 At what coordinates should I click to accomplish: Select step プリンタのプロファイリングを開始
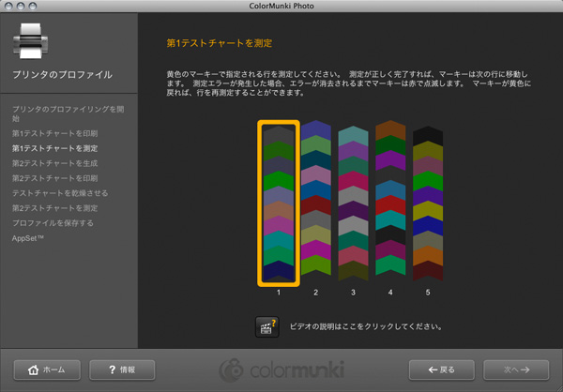[66, 114]
